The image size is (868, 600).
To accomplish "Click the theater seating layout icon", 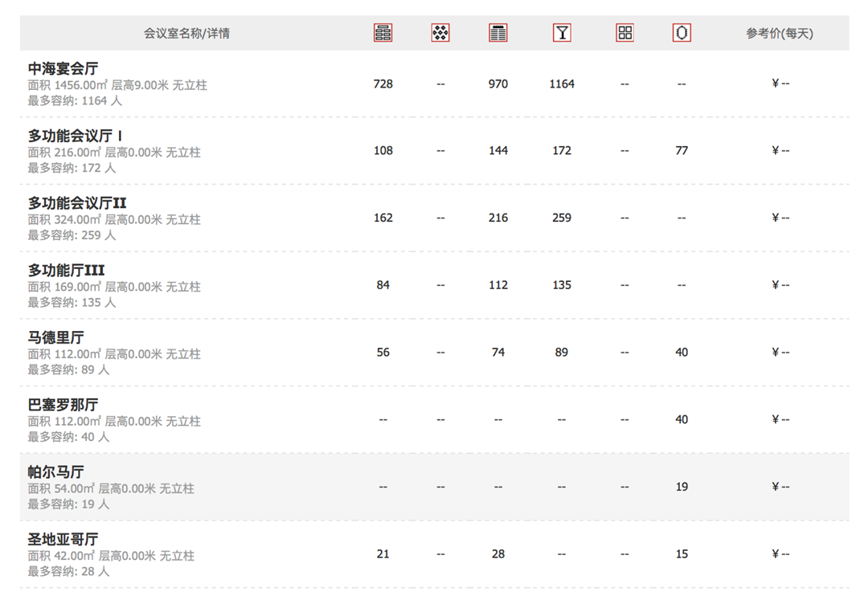I will pyautogui.click(x=498, y=33).
